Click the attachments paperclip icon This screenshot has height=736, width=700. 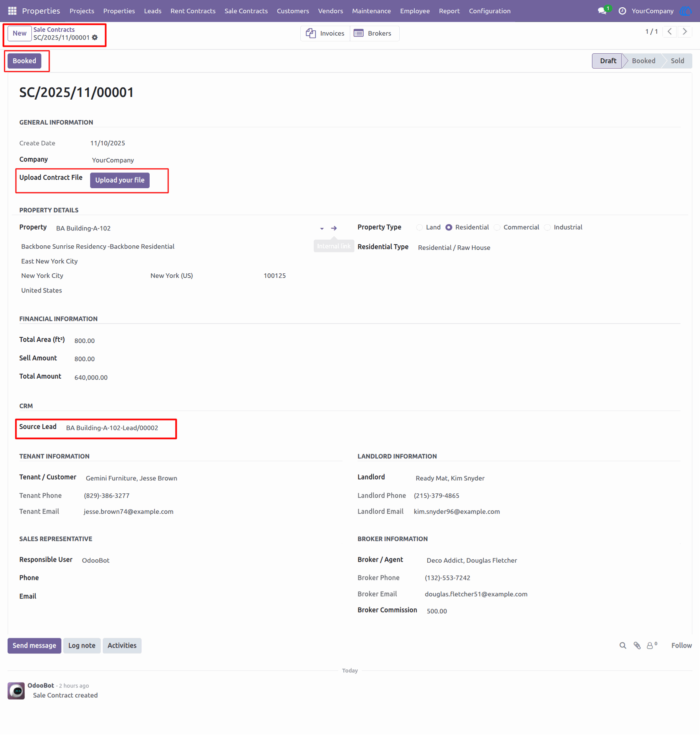tap(637, 646)
